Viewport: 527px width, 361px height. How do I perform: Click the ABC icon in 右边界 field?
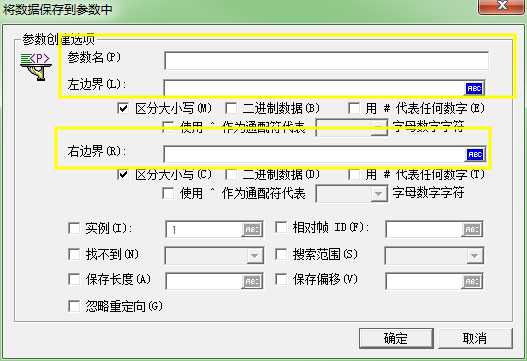click(x=475, y=154)
